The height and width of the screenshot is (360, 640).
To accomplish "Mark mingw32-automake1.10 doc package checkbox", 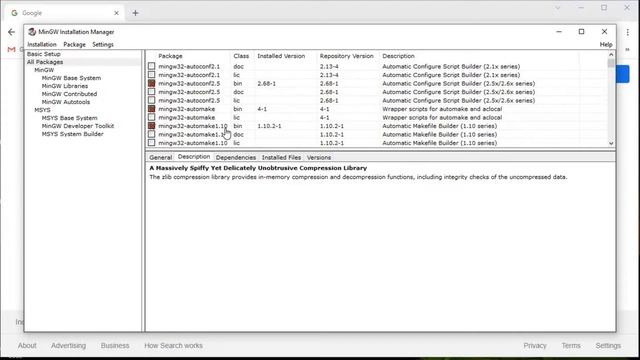I will coord(151,134).
